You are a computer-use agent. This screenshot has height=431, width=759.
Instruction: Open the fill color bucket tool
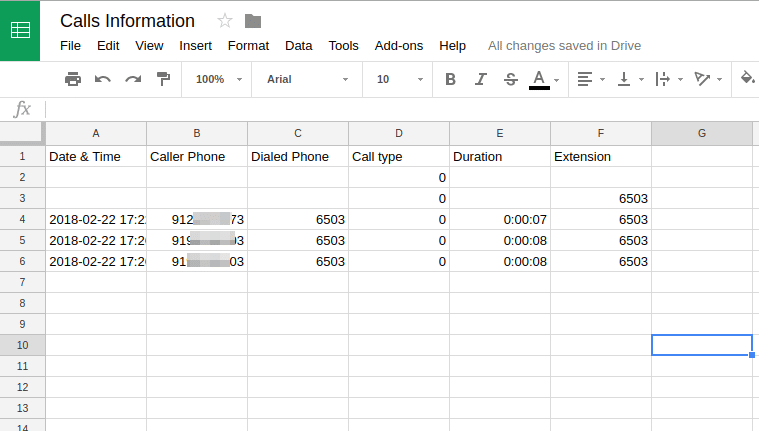point(747,78)
